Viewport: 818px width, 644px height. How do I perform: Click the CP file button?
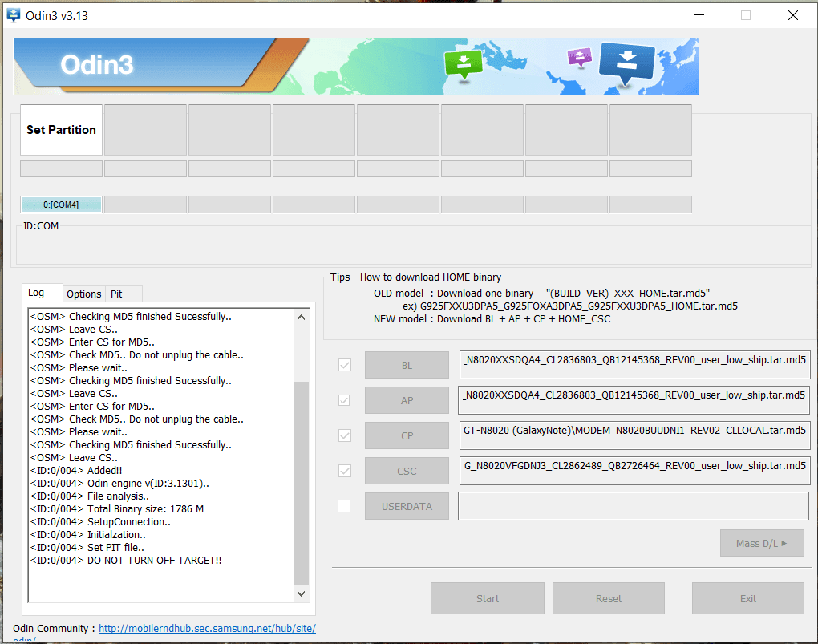(407, 435)
